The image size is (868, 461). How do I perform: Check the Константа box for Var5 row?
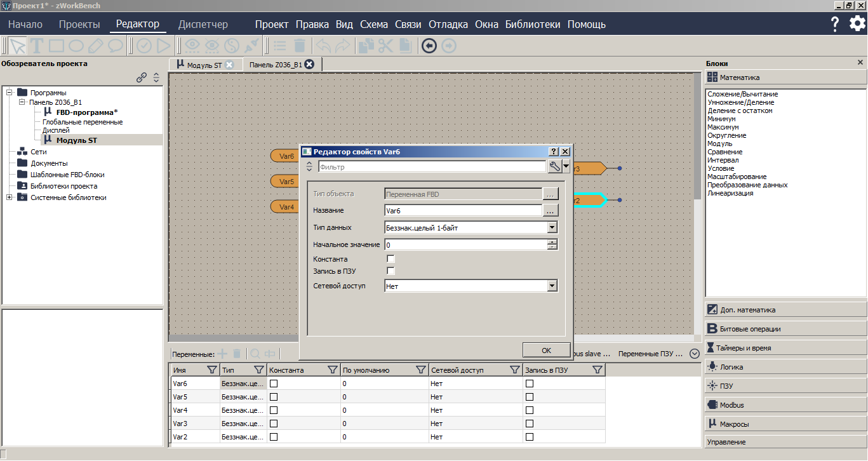pos(273,396)
